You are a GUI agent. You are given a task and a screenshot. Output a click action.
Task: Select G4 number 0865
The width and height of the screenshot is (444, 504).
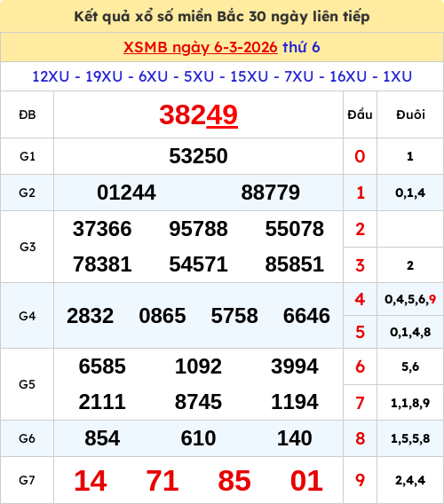pyautogui.click(x=163, y=316)
